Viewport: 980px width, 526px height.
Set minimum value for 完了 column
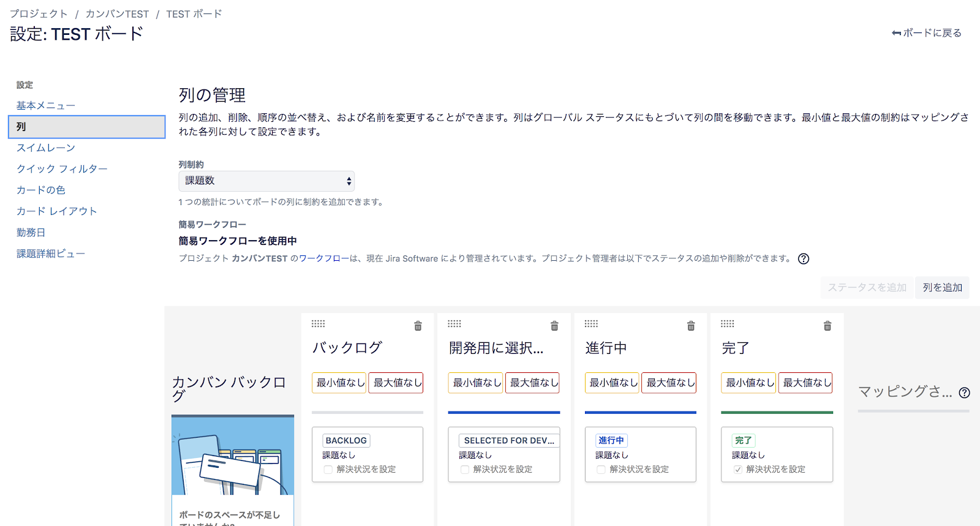pyautogui.click(x=748, y=383)
